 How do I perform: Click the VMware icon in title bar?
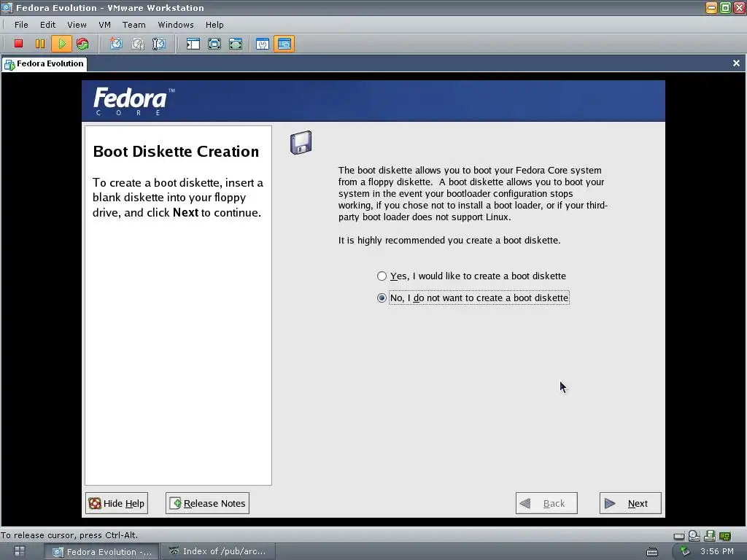(x=7, y=7)
